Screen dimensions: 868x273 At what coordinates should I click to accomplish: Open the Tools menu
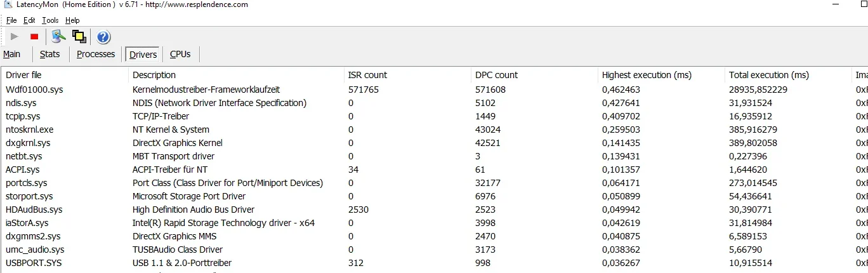(x=50, y=20)
